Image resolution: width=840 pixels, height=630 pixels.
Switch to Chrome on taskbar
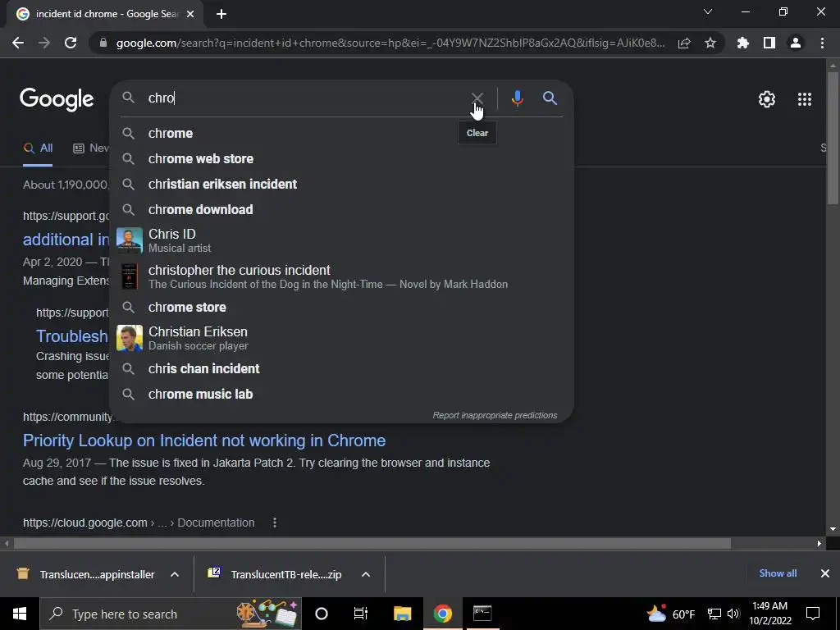tap(442, 614)
